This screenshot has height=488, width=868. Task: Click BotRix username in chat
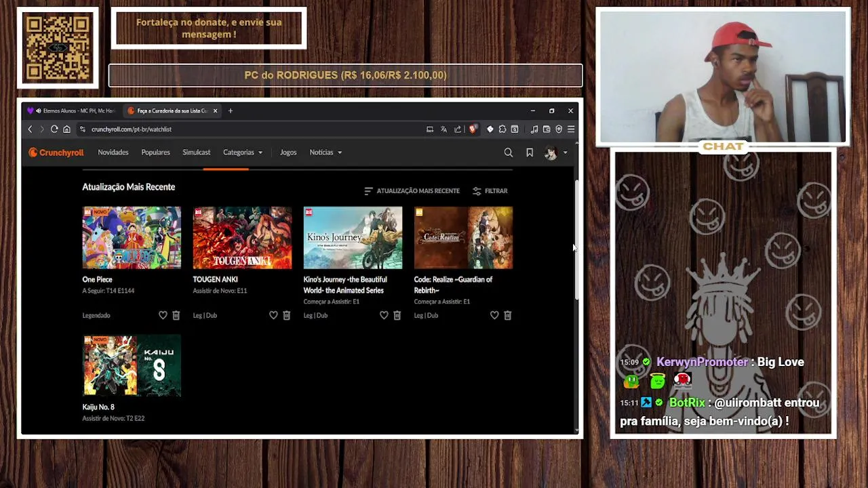click(687, 403)
